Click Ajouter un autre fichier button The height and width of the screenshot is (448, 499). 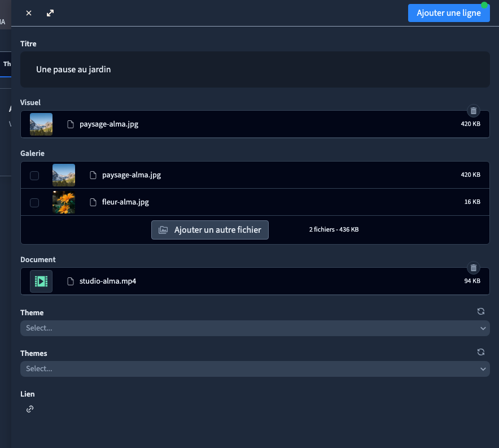pos(210,230)
